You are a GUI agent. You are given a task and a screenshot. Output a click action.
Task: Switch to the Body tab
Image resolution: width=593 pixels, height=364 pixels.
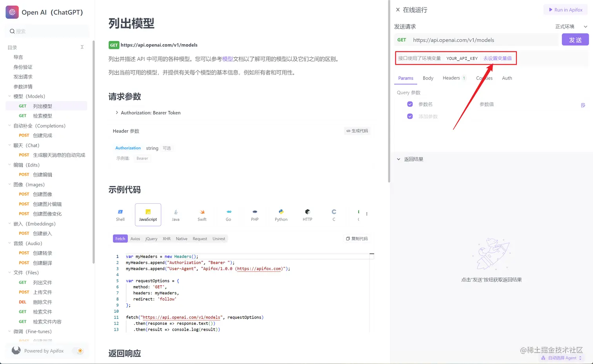click(428, 78)
